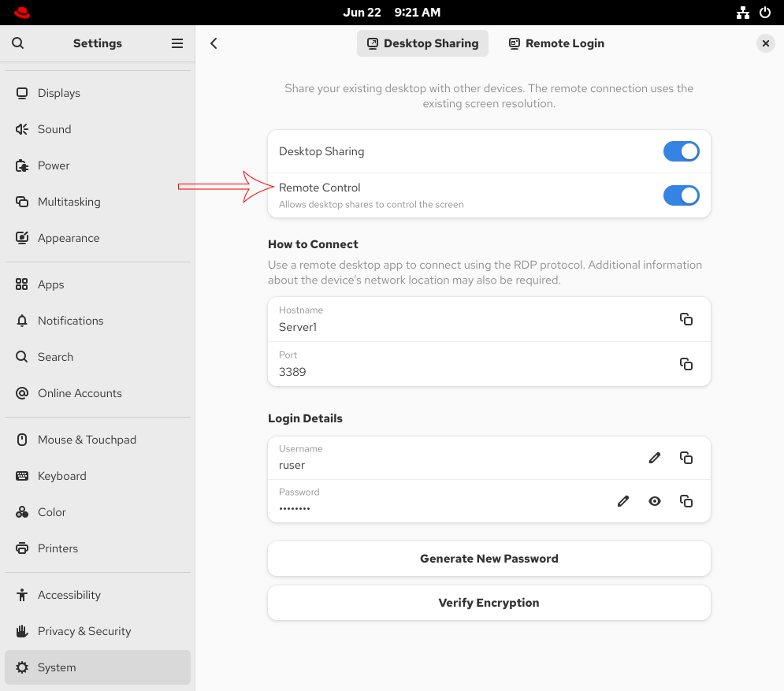Viewport: 784px width, 691px height.
Task: Go back with the left chevron
Action: (x=214, y=43)
